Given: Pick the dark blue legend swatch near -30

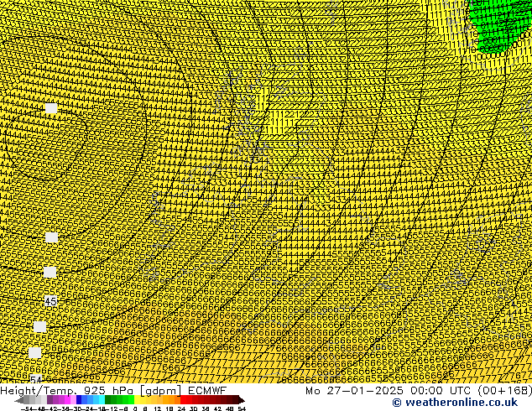Looking at the screenshot, I should 79,399.
